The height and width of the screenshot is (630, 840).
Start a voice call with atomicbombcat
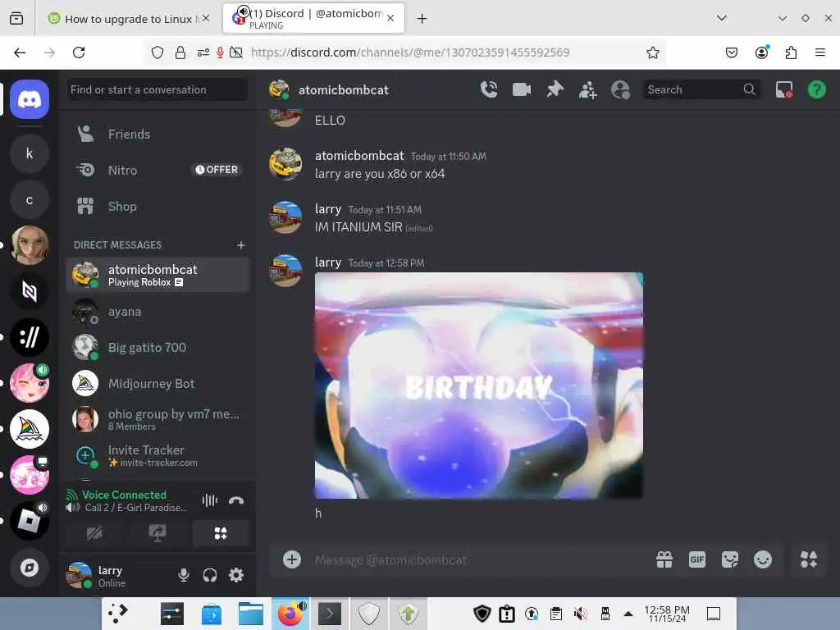tap(489, 89)
